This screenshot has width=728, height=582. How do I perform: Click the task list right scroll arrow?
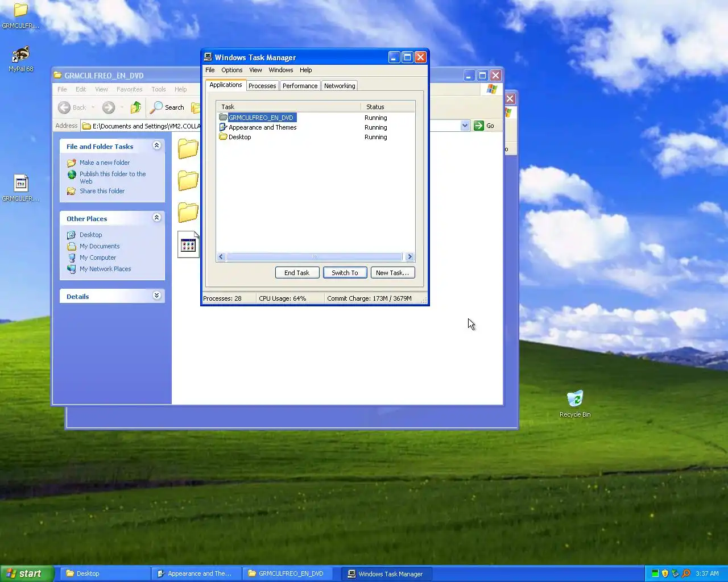tap(409, 257)
